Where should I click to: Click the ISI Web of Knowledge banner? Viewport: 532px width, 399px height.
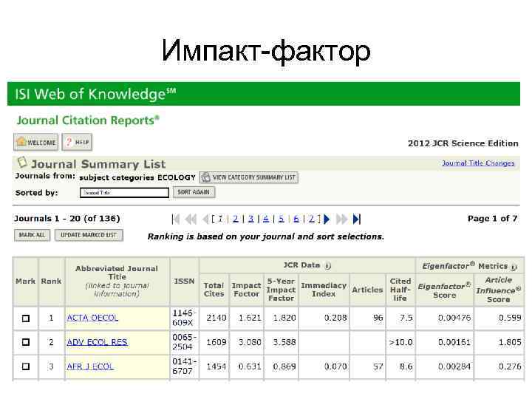point(264,94)
